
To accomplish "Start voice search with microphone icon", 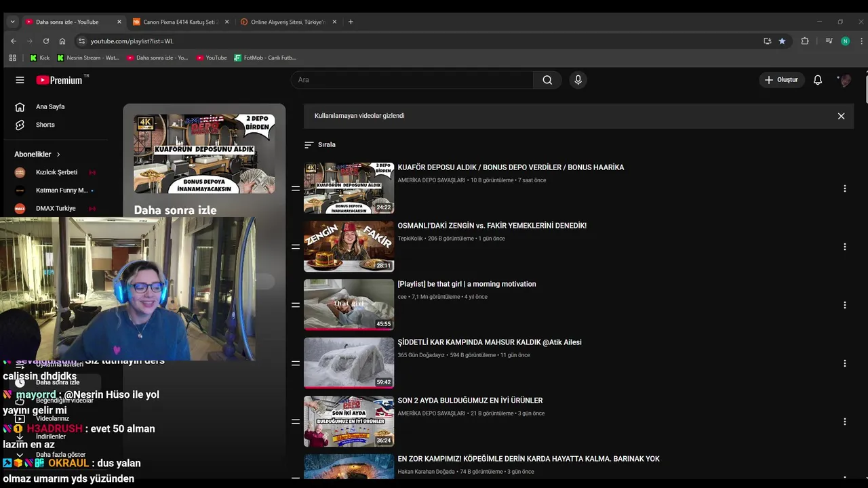I will point(578,80).
